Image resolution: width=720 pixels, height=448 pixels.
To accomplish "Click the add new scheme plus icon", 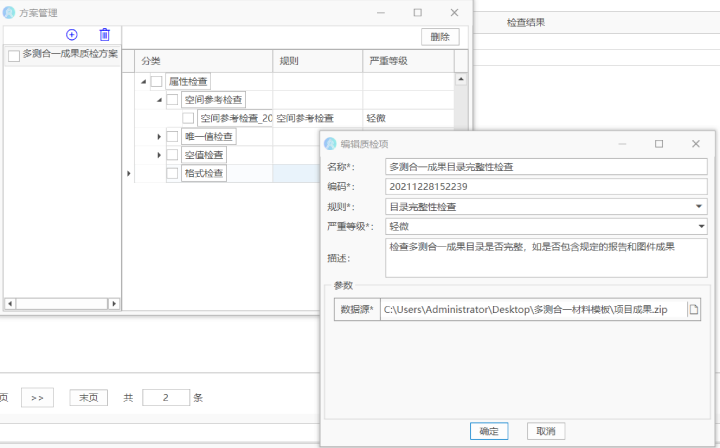I will tap(72, 35).
